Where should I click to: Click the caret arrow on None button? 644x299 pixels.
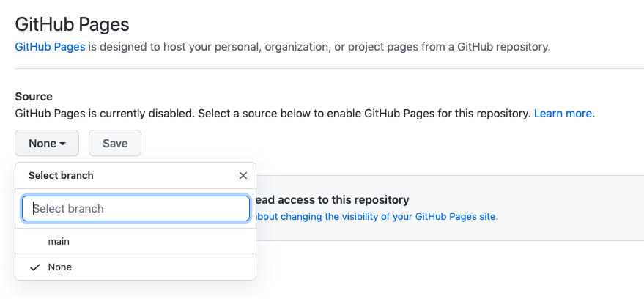point(62,144)
